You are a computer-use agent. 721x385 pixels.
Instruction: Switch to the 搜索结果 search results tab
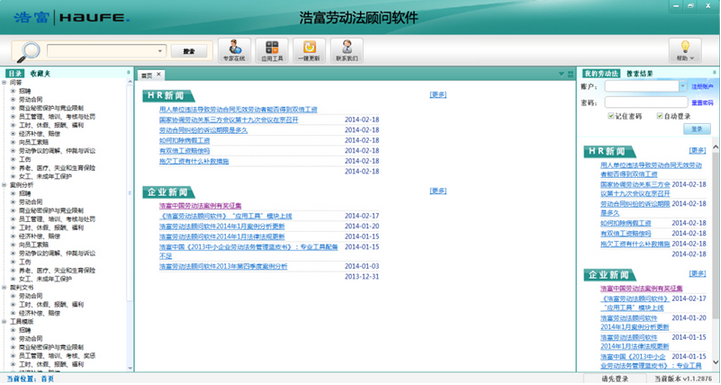640,74
